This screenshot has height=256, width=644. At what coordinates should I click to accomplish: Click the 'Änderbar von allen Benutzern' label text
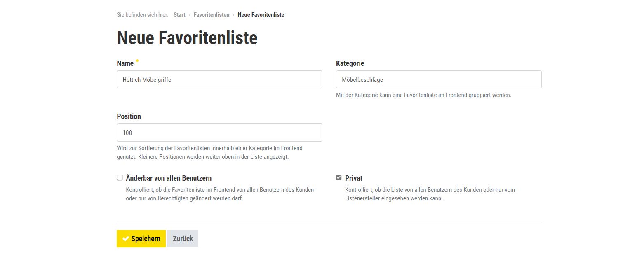coord(169,178)
